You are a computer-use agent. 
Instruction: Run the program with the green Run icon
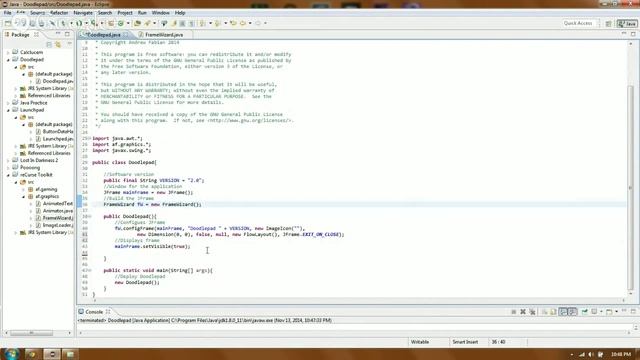click(79, 23)
